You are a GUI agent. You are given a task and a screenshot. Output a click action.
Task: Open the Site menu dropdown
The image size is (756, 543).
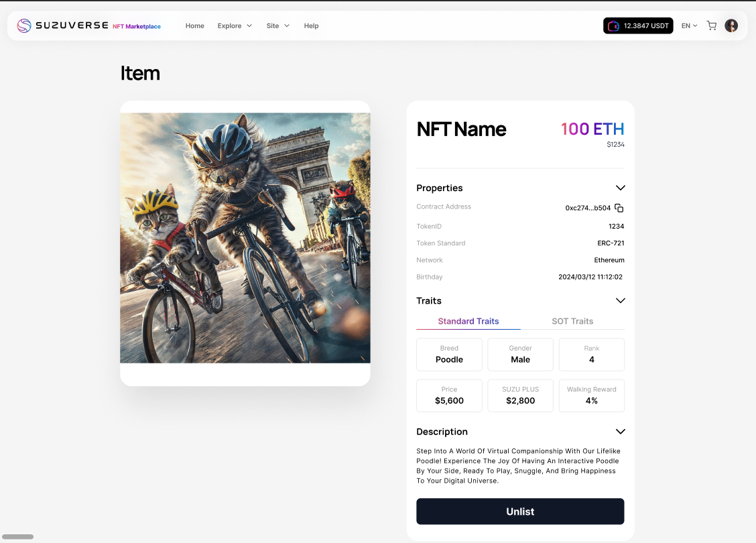[x=277, y=25]
